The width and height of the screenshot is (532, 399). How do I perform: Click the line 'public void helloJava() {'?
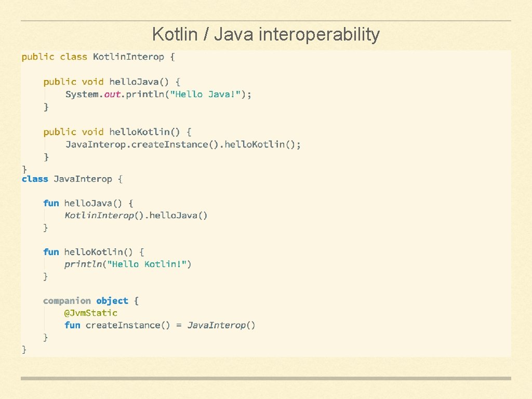[112, 82]
